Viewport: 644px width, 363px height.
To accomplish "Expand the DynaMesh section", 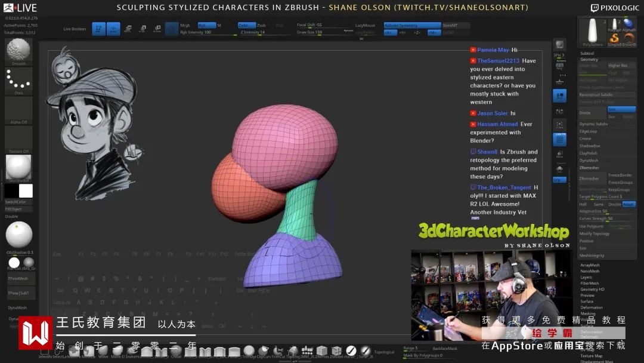I will pos(589,161).
